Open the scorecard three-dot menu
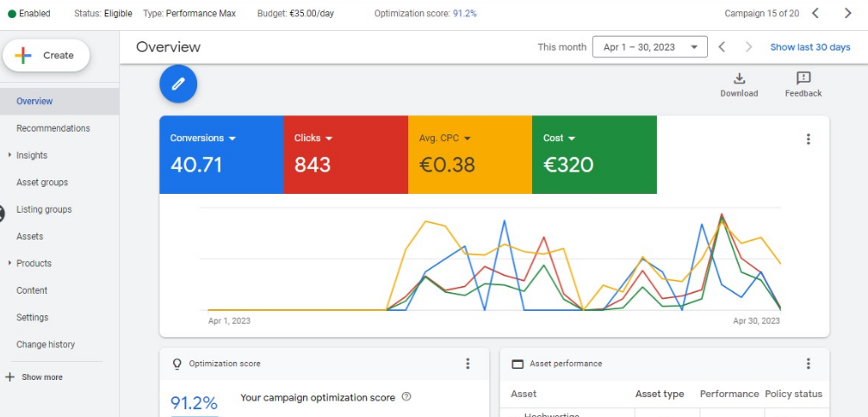868x417 pixels. tap(809, 139)
